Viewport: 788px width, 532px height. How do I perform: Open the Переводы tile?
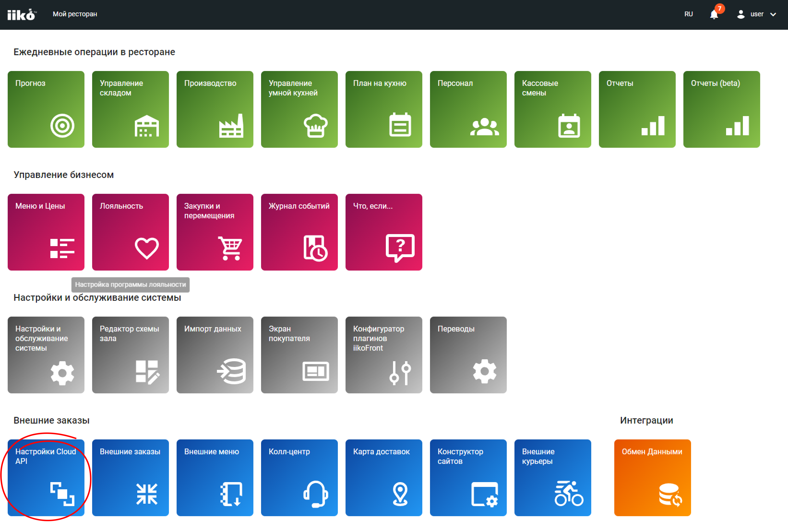[x=468, y=355]
